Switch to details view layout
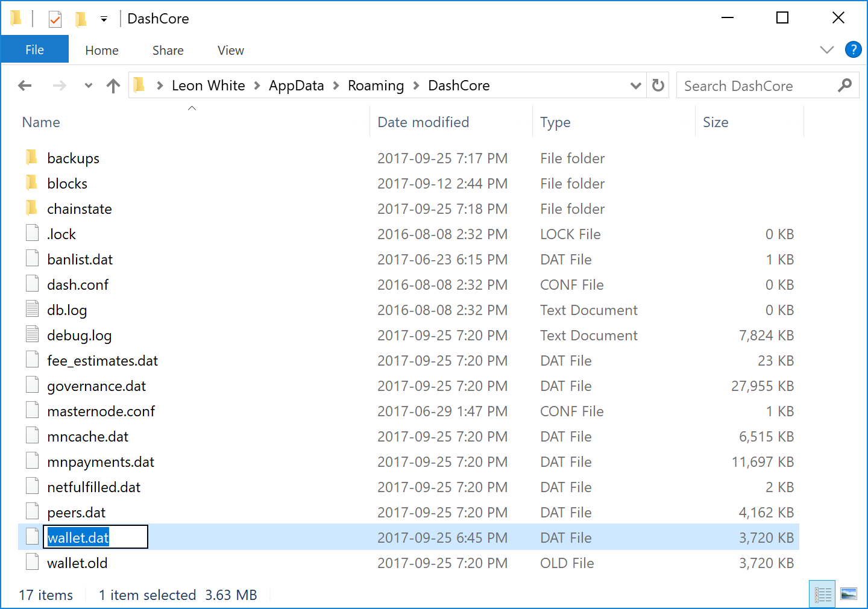This screenshot has height=609, width=868. 823,595
